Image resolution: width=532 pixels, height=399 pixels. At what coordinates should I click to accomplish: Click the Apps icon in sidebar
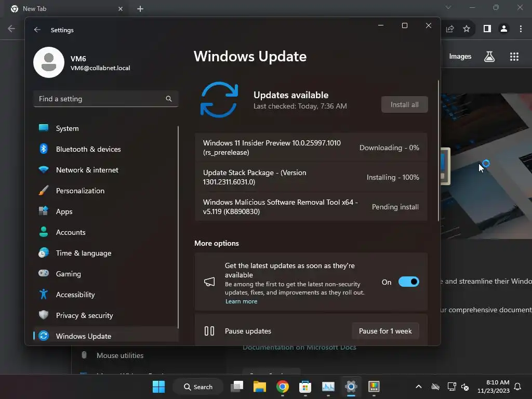tap(44, 211)
